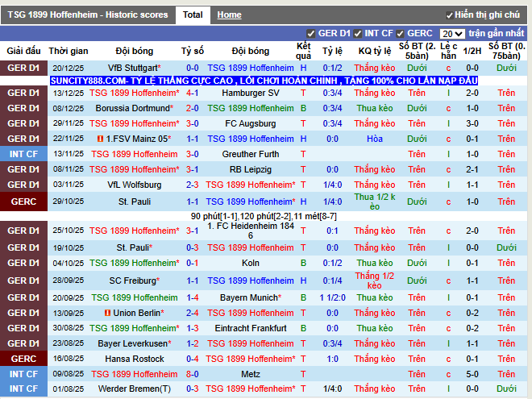The width and height of the screenshot is (532, 399).
Task: Toggle the INT CF checkbox
Action: (357, 34)
